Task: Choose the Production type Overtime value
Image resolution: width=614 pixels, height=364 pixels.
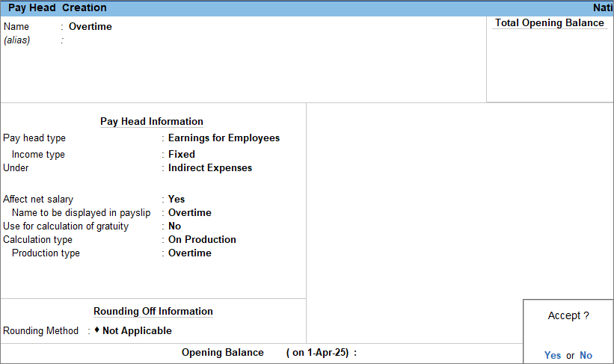Action: click(x=189, y=253)
